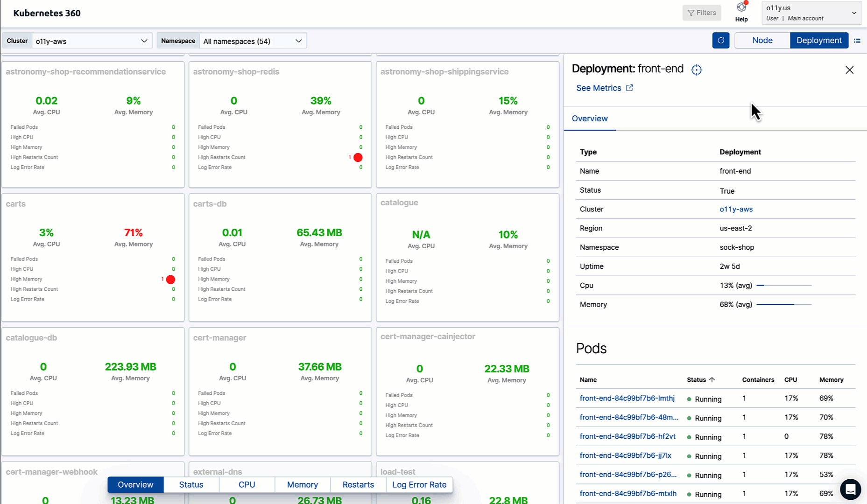Open the Namespace All namespaces dropdown

[253, 41]
